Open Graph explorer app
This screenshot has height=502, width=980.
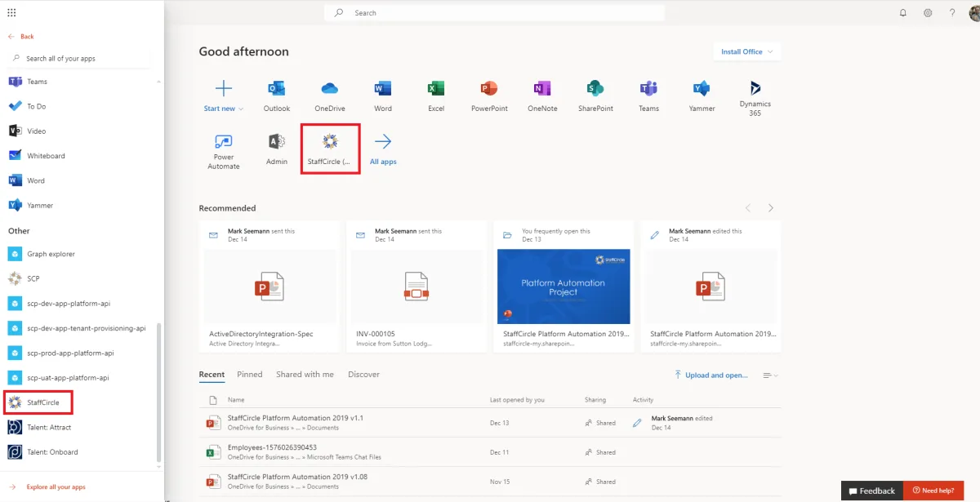[51, 254]
